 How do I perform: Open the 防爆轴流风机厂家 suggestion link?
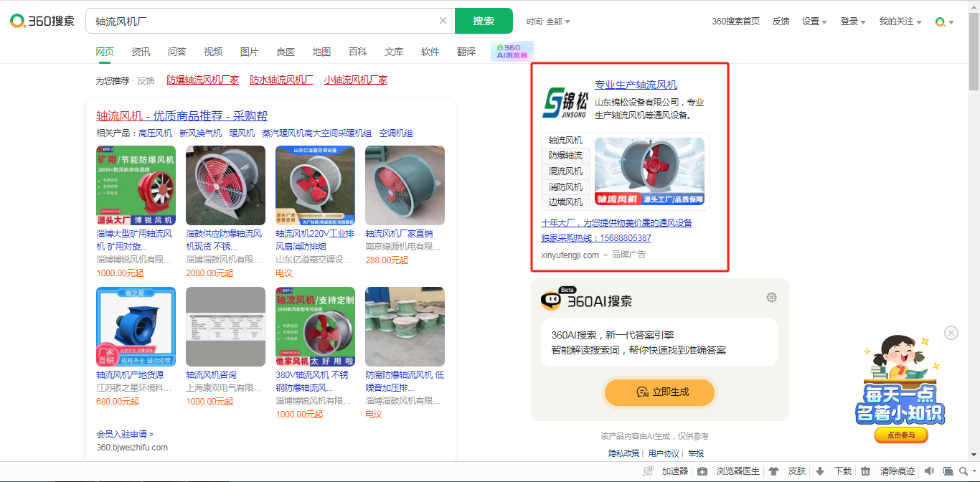tap(202, 80)
